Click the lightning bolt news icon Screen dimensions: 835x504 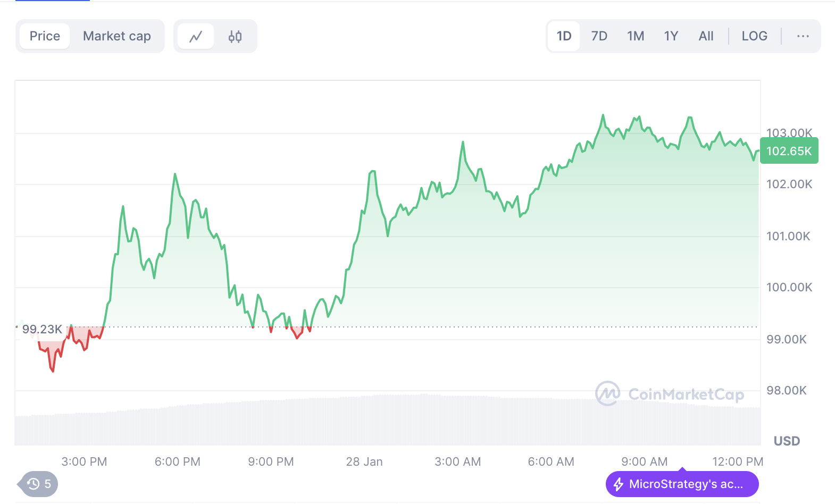tap(619, 484)
